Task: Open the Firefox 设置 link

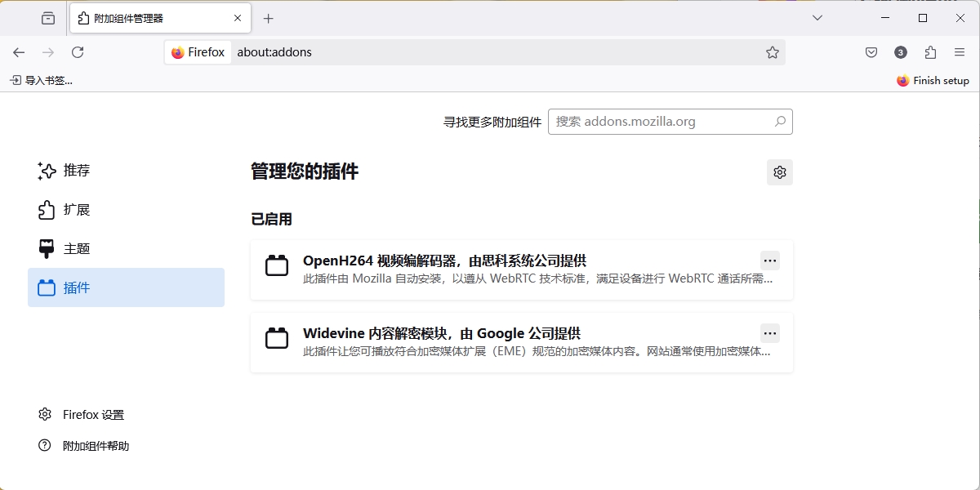Action: point(93,415)
